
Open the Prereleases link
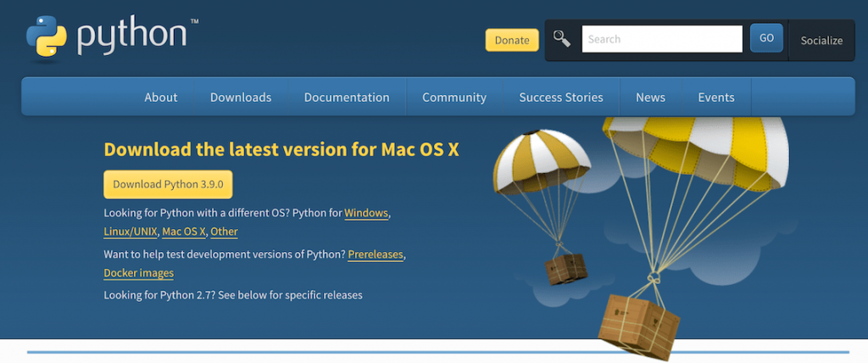click(376, 254)
